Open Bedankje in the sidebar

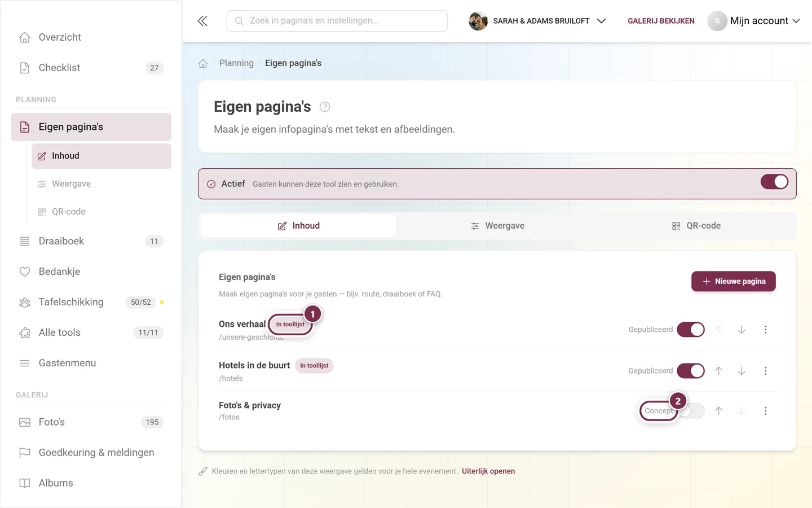(x=91, y=271)
